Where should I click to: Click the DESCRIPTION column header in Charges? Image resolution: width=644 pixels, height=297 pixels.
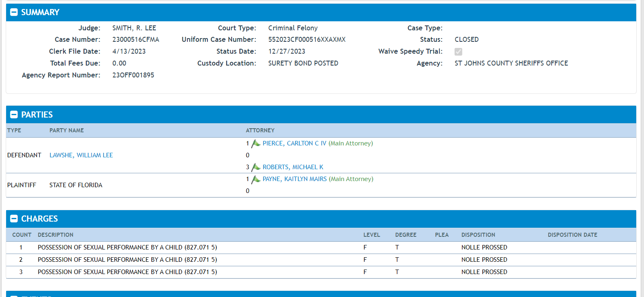coord(56,235)
